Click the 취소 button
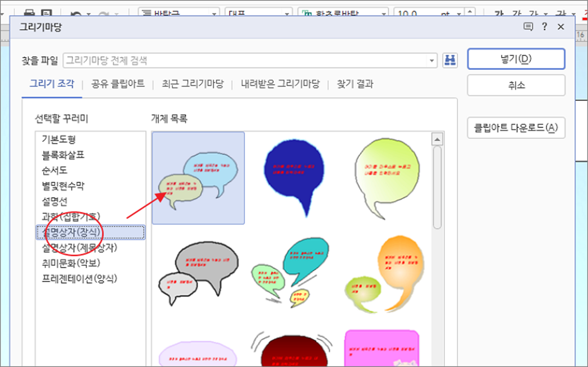 [x=516, y=86]
